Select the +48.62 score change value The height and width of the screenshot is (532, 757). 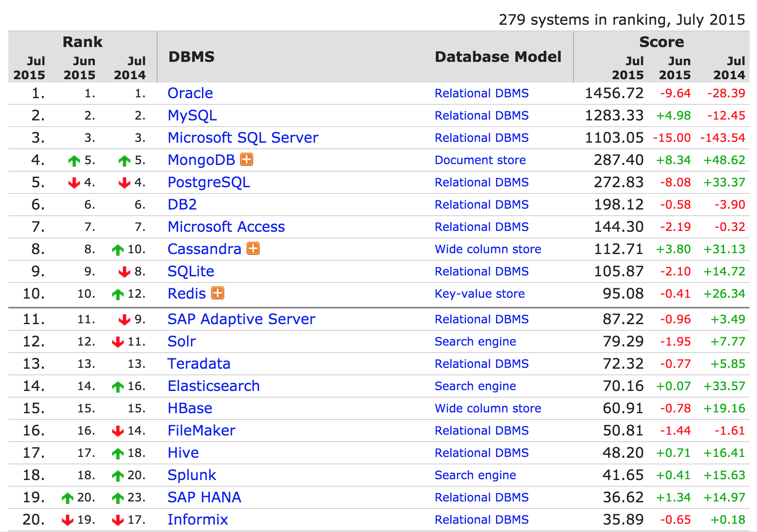click(724, 160)
